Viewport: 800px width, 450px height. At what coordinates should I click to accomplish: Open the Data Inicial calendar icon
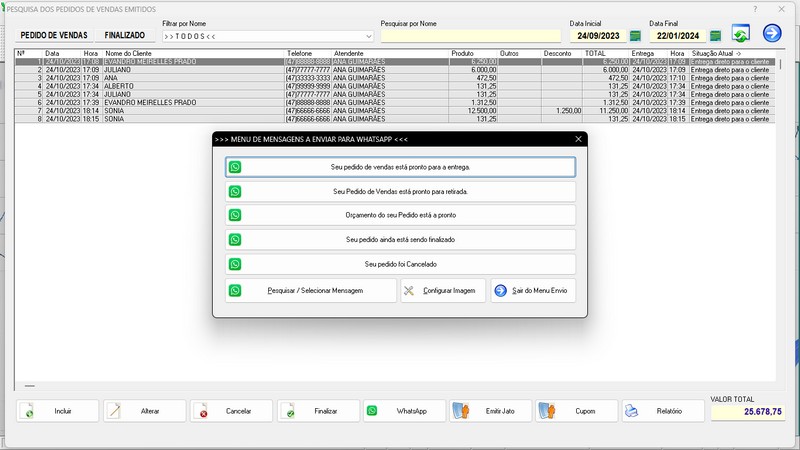pos(635,36)
